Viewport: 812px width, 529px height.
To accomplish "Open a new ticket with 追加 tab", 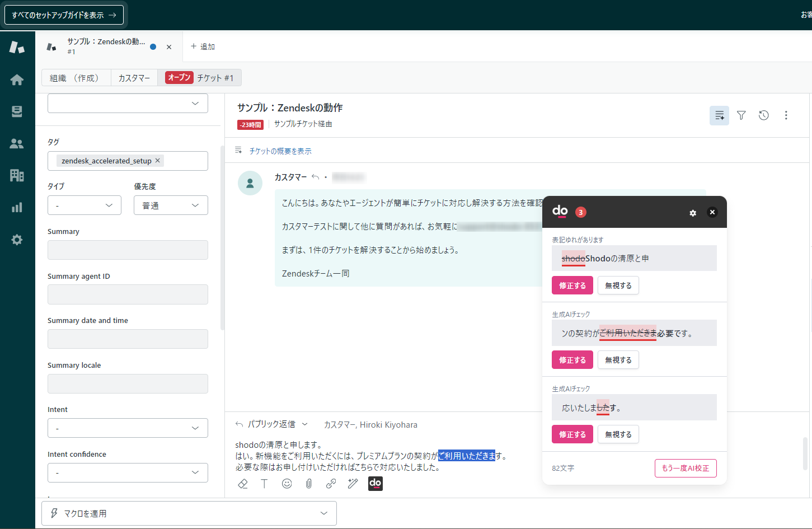I will pyautogui.click(x=203, y=46).
